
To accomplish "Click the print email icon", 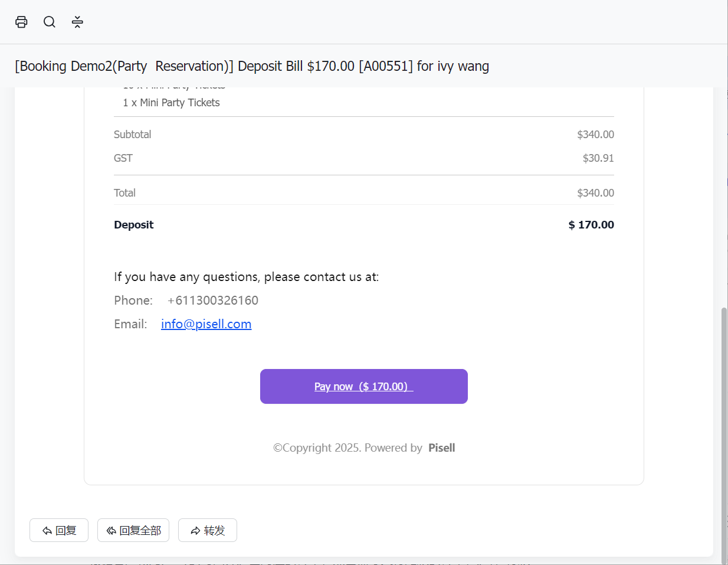I will [21, 22].
